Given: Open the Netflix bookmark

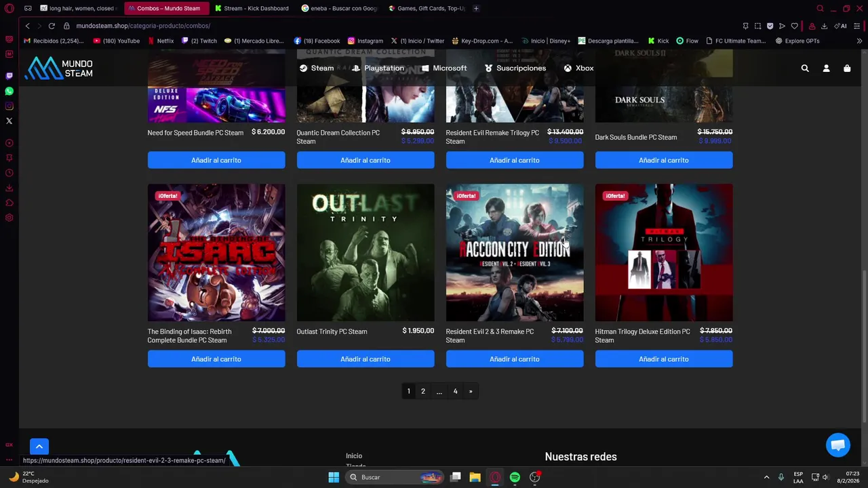Looking at the screenshot, I should [161, 41].
